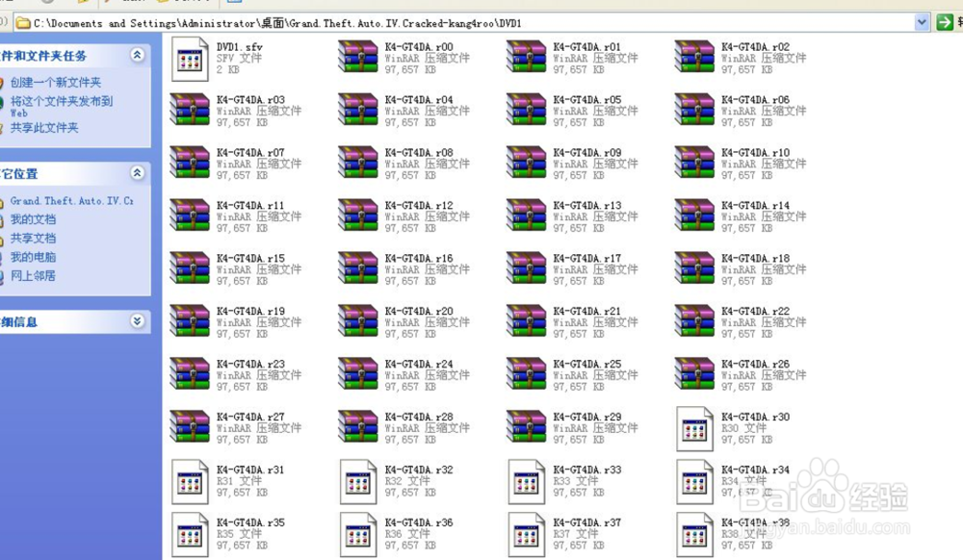Screen dimensions: 963x560
Task: Select the K4-GT4DA.r11 WinRAR archive icon
Action: click(x=190, y=216)
